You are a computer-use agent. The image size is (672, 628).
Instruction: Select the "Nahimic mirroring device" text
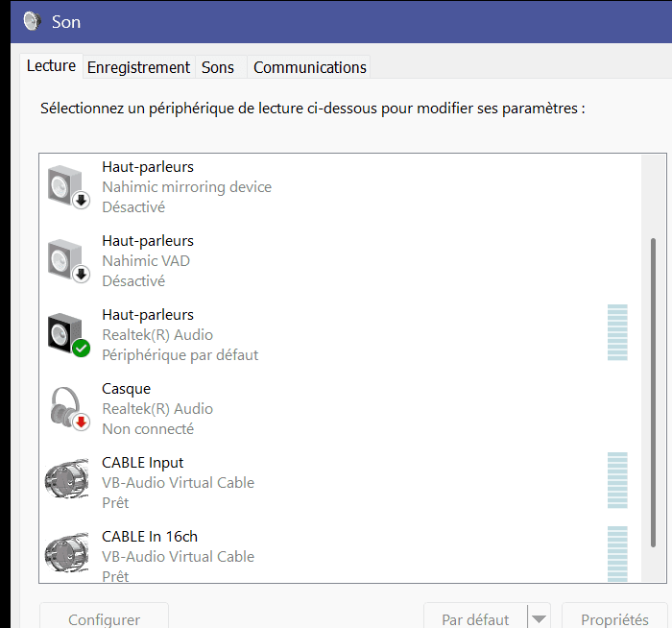point(187,187)
